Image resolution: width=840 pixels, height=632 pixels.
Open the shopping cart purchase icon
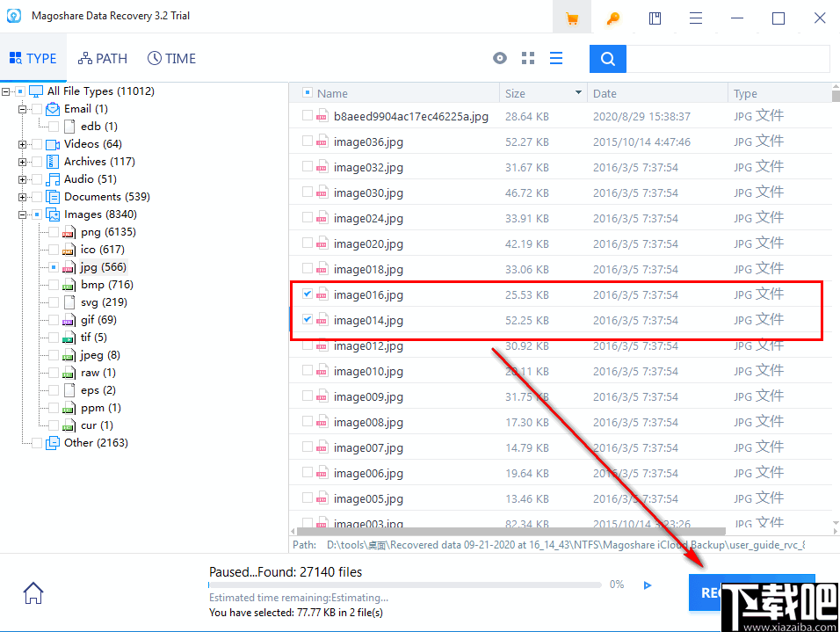click(572, 18)
